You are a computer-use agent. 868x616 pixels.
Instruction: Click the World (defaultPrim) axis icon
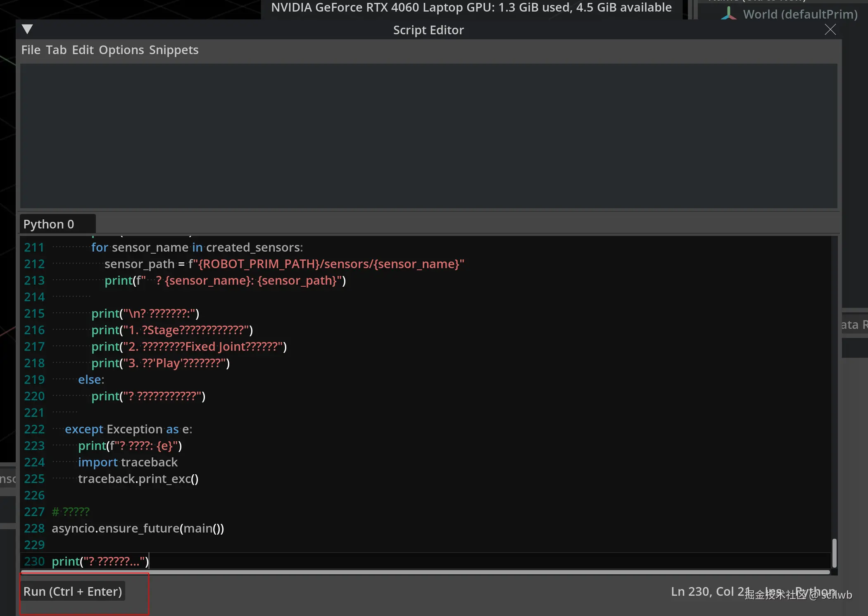pos(729,14)
